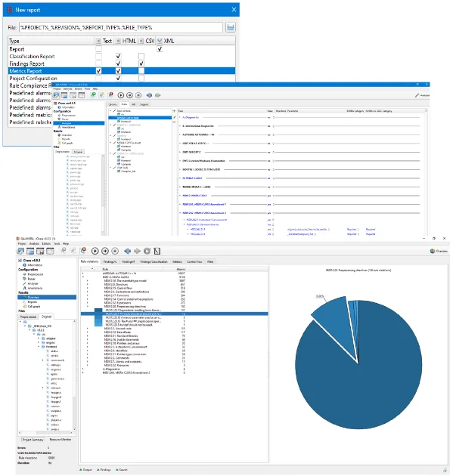Switch to the Filter tab
456x476 pixels.
[210, 261]
